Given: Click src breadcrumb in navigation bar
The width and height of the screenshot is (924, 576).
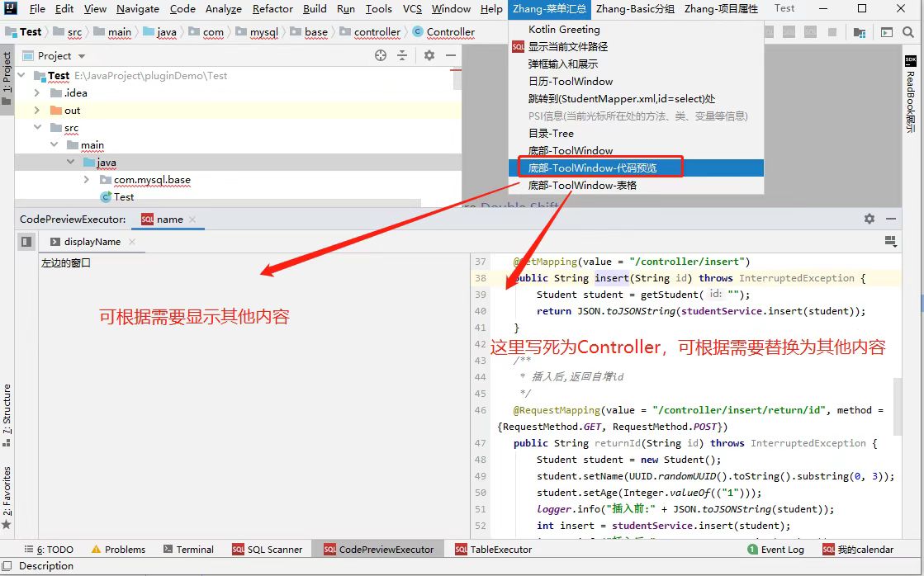Looking at the screenshot, I should point(67,32).
